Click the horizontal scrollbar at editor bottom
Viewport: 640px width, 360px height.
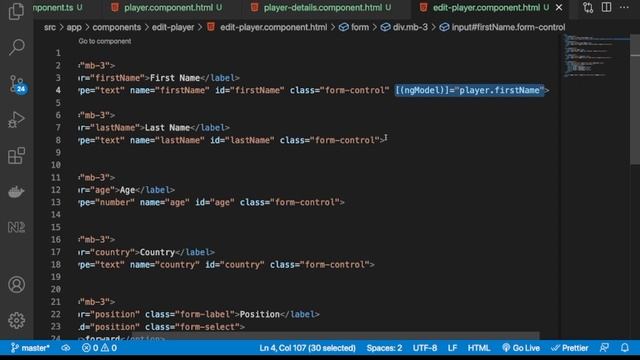pos(335,336)
